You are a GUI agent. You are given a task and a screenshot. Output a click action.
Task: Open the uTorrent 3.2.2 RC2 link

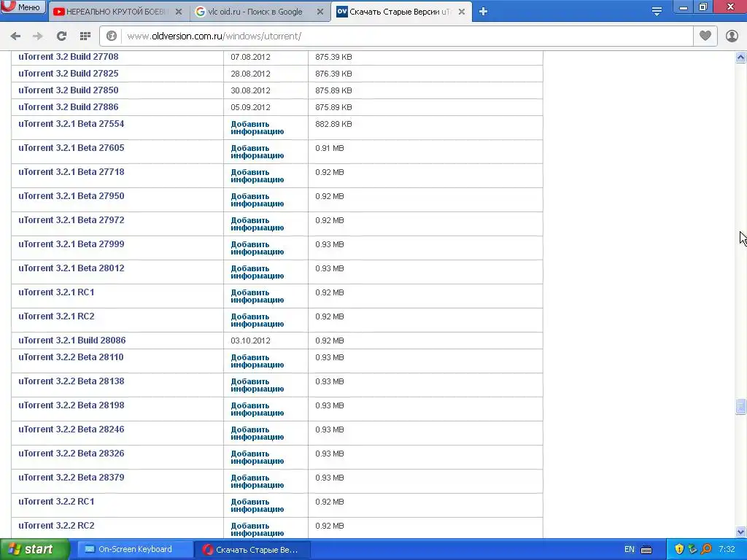pyautogui.click(x=56, y=525)
